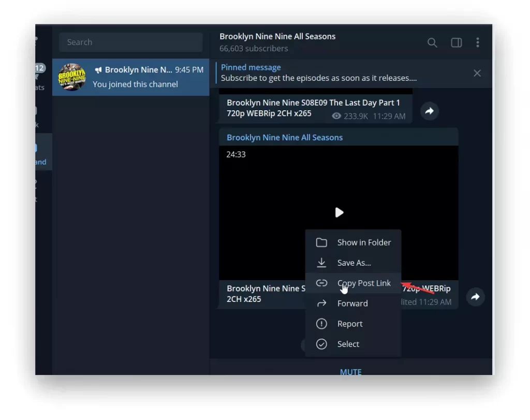Play the 24:33 video

pyautogui.click(x=339, y=212)
